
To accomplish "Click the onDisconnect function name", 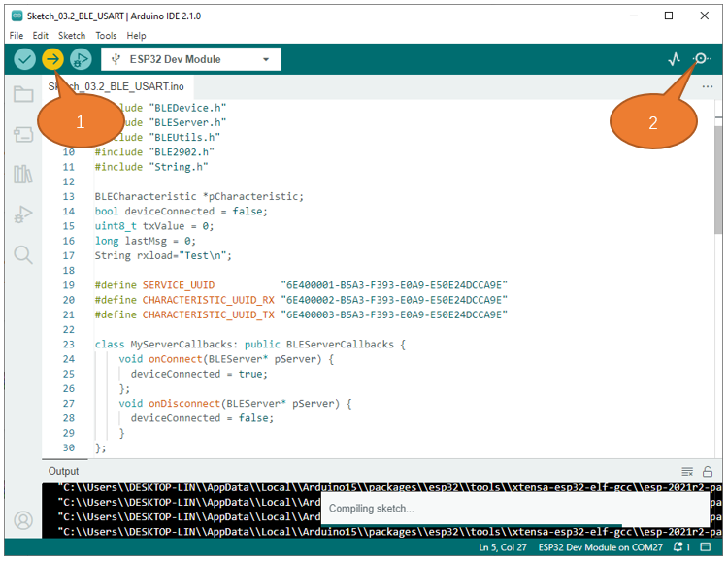I will pyautogui.click(x=183, y=403).
